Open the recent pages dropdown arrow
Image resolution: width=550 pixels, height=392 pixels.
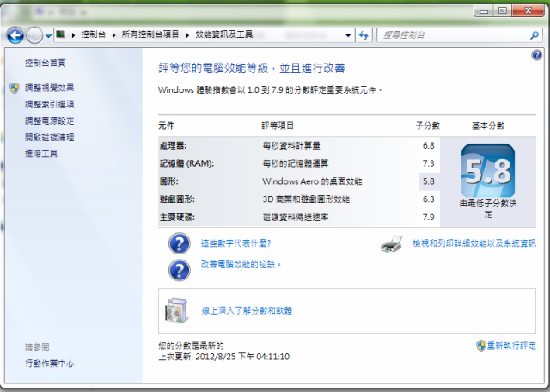(x=48, y=35)
